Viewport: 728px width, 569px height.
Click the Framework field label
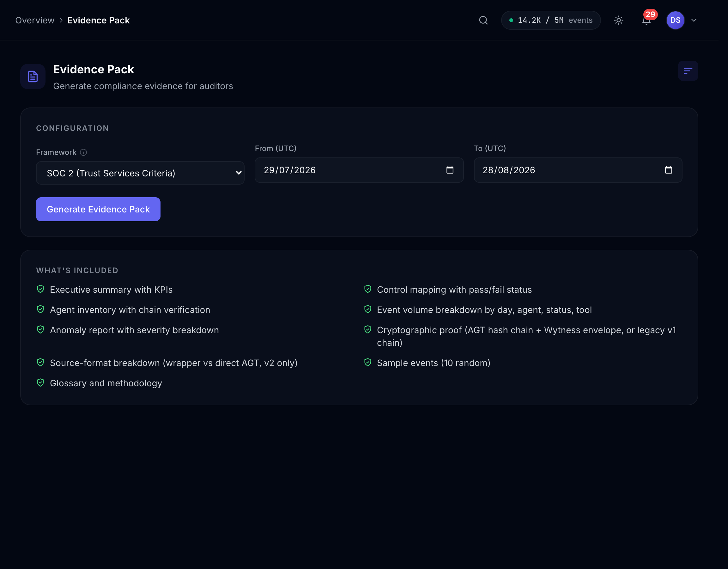(x=56, y=152)
